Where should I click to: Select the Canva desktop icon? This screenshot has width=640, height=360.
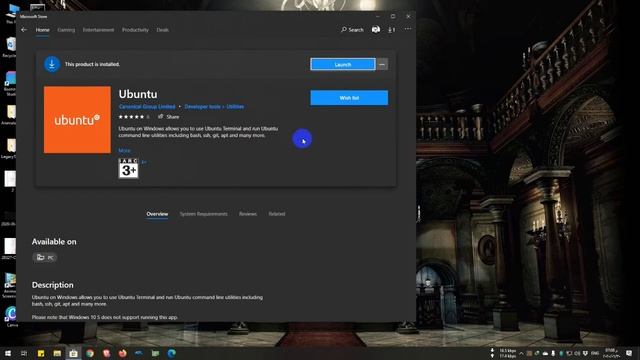point(11,317)
